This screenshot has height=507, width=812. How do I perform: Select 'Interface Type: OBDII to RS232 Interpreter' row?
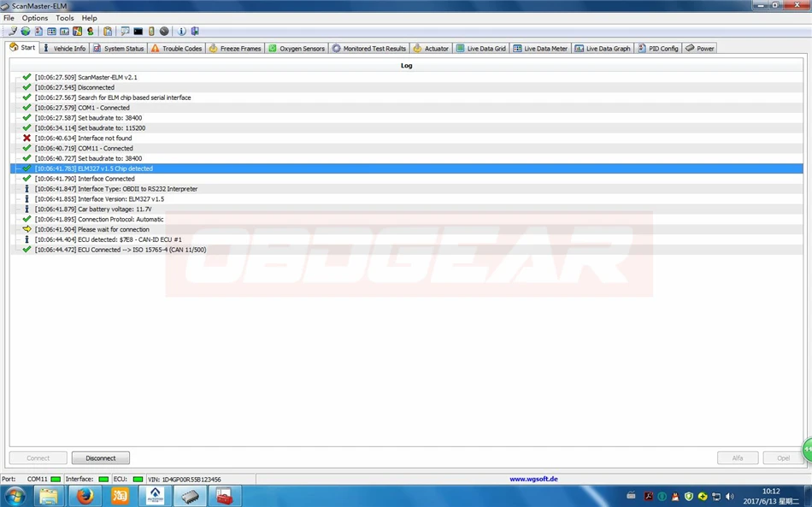pyautogui.click(x=406, y=188)
